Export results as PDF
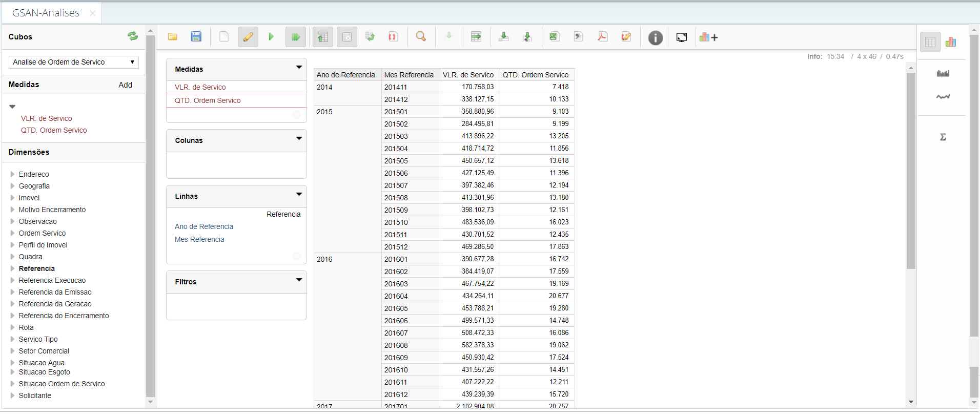The image size is (980, 417). click(x=602, y=37)
